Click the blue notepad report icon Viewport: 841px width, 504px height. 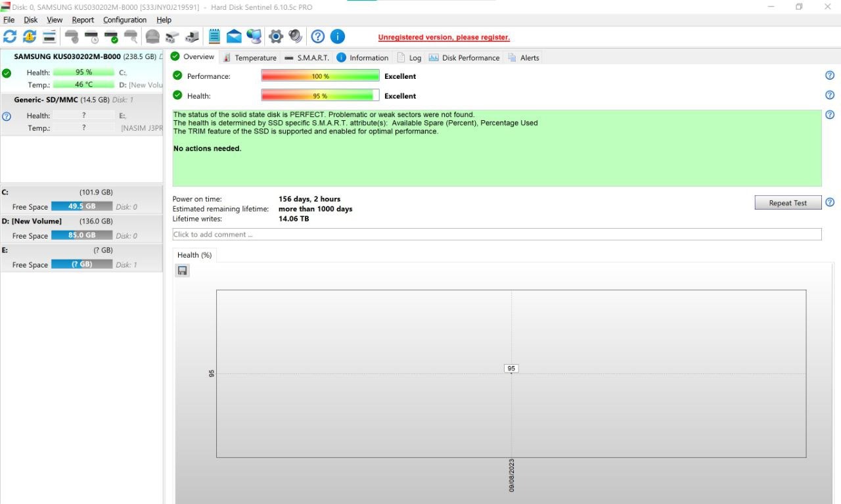[214, 37]
